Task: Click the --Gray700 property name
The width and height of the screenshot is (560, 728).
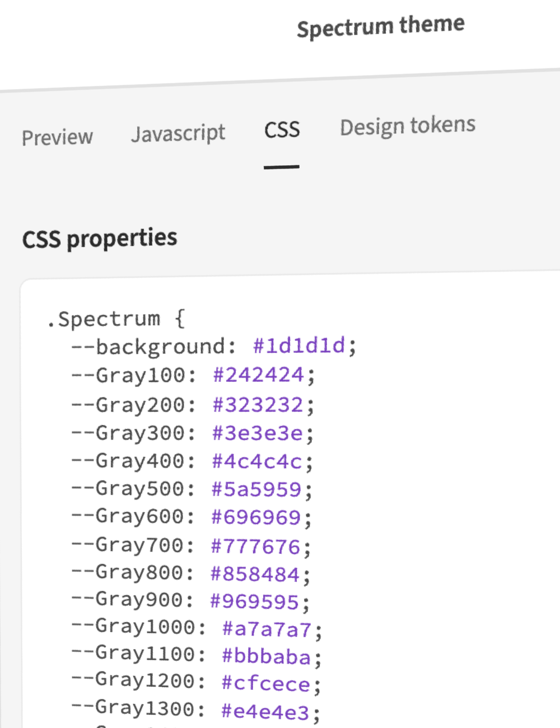Action: tap(132, 544)
